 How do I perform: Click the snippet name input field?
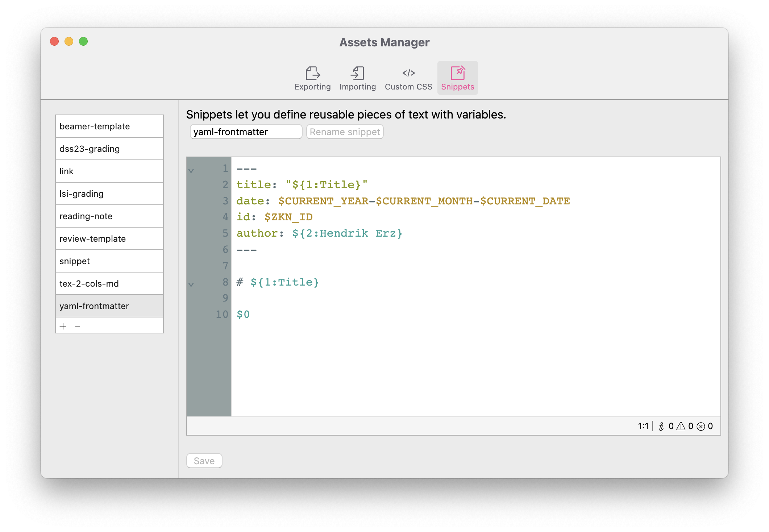tap(246, 132)
